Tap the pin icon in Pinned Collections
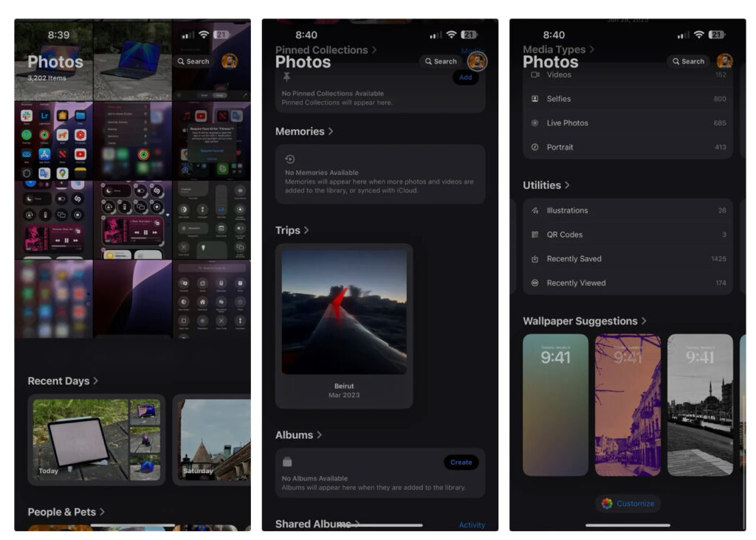The height and width of the screenshot is (540, 756). coord(286,76)
